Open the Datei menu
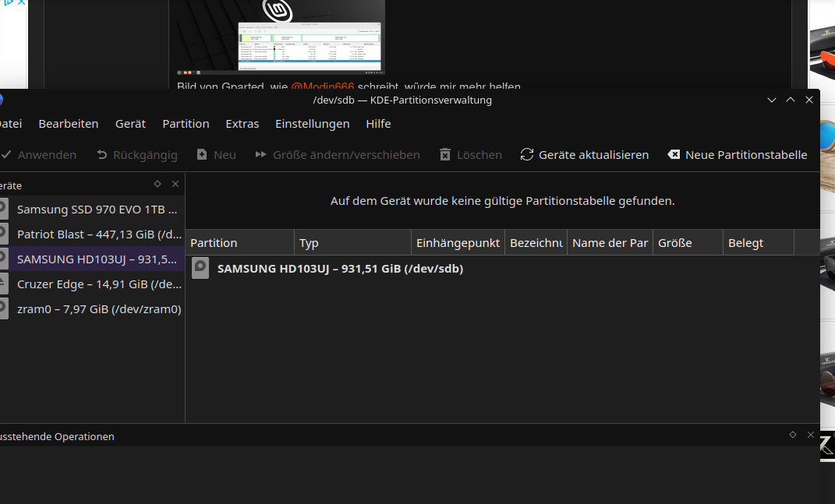The height and width of the screenshot is (504, 835). [11, 124]
